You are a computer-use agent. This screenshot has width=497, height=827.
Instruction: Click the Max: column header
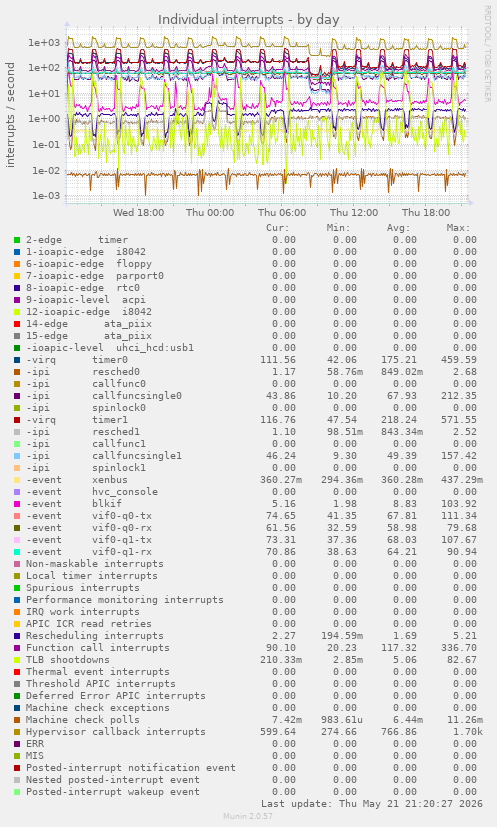pos(458,228)
